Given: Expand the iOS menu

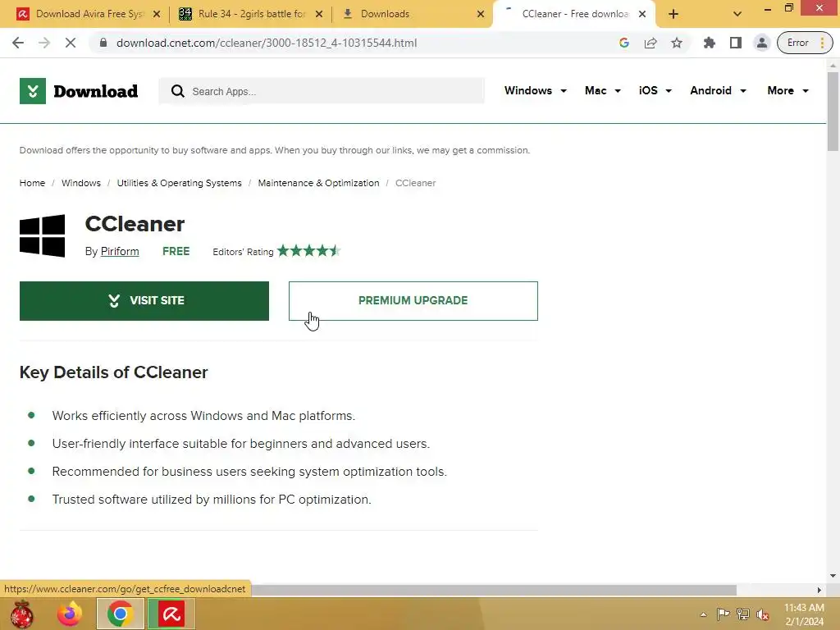Looking at the screenshot, I should [655, 90].
